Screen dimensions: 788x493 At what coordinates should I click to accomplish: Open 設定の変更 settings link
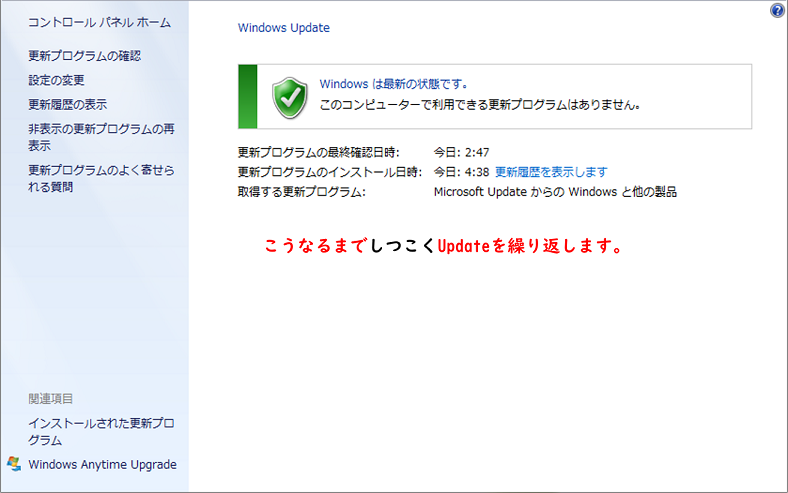pos(56,80)
